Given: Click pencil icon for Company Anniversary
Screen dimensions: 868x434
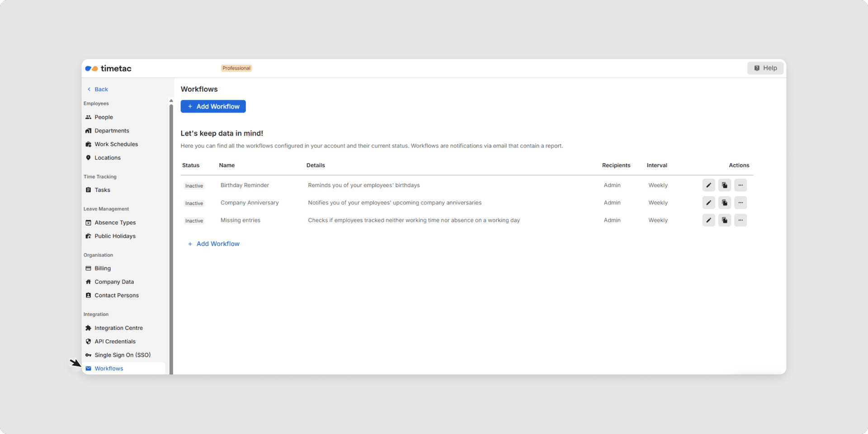Looking at the screenshot, I should point(708,203).
